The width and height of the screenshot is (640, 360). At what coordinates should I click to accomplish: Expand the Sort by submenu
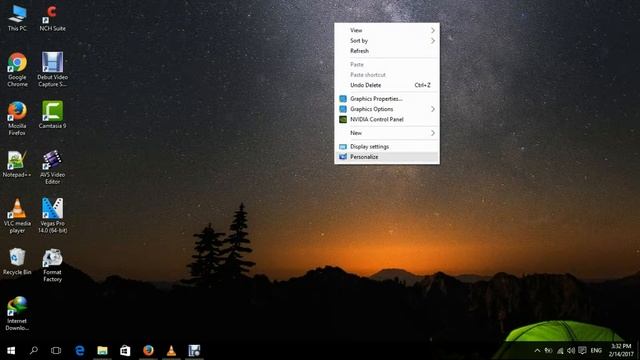click(x=387, y=41)
